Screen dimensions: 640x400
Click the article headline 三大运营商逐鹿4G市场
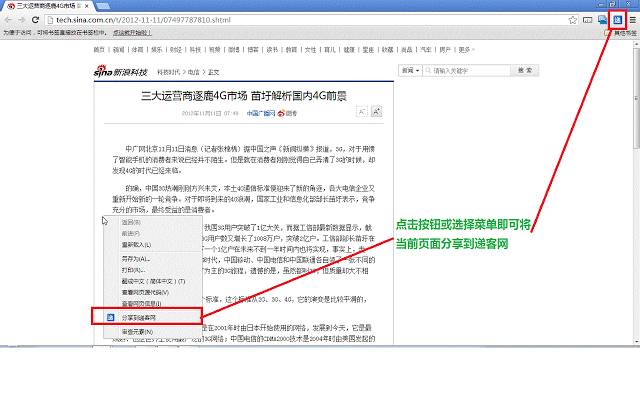click(x=194, y=96)
